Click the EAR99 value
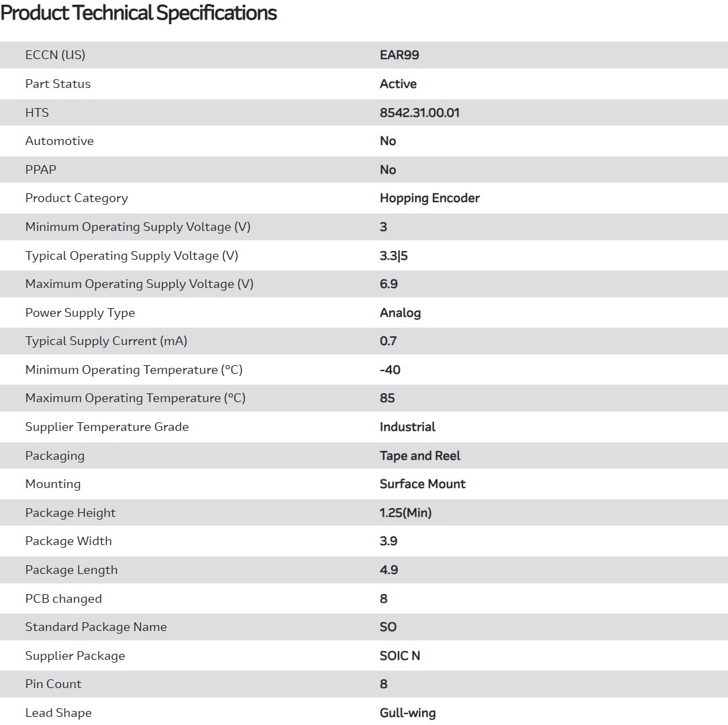Viewport: 728px width, 725px height. click(x=399, y=55)
